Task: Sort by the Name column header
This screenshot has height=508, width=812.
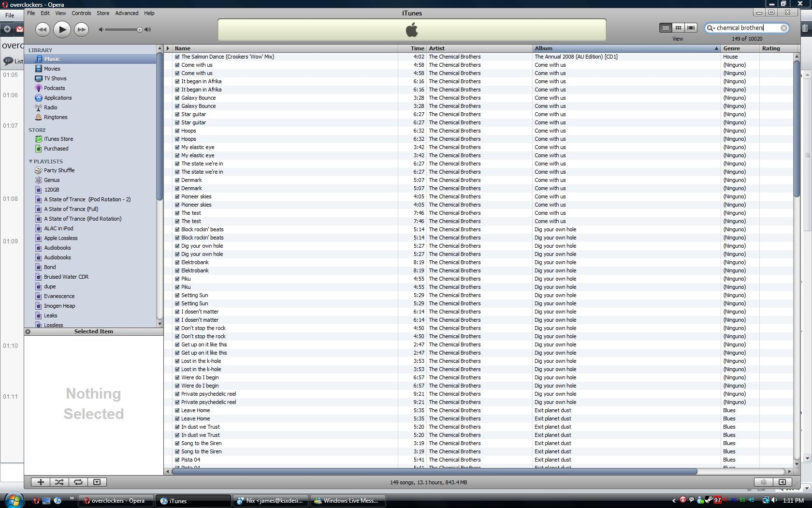Action: click(x=285, y=48)
